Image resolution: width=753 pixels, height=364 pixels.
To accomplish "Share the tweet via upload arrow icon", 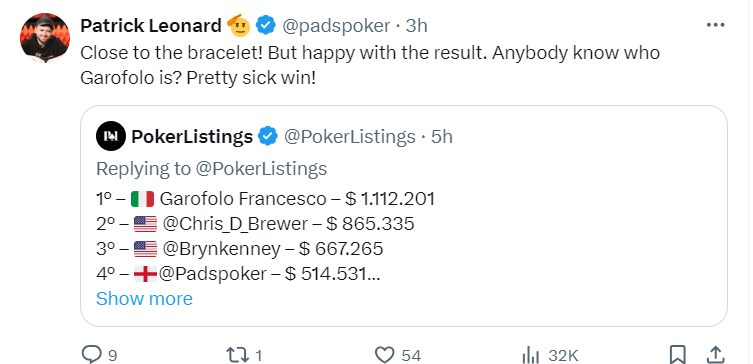I will point(715,355).
